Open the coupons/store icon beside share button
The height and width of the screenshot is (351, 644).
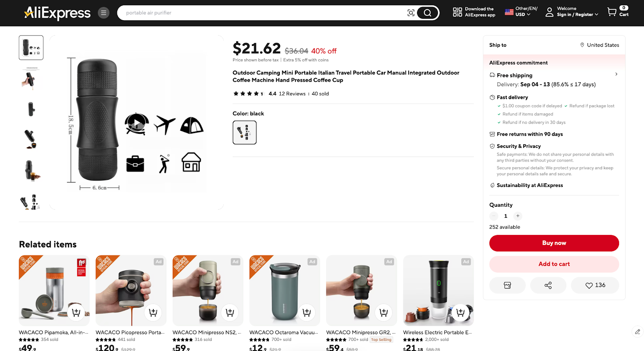507,285
